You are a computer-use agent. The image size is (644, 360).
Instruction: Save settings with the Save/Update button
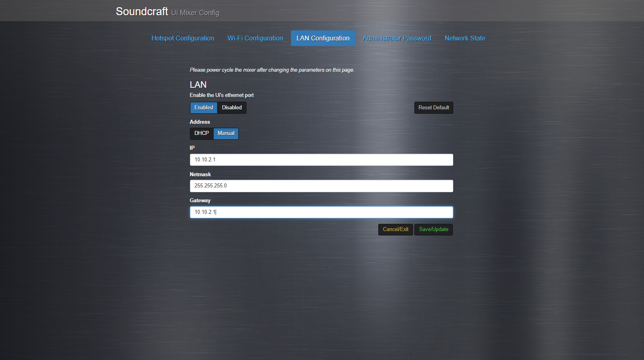[x=434, y=229]
